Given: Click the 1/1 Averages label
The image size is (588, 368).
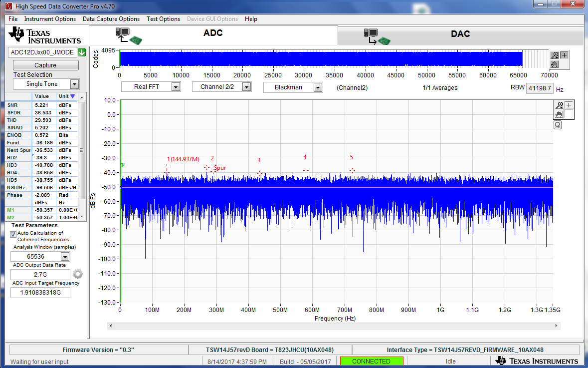Looking at the screenshot, I should pos(440,88).
